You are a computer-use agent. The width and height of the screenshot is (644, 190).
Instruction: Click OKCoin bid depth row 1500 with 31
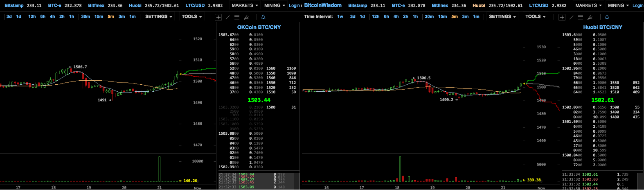[281, 107]
